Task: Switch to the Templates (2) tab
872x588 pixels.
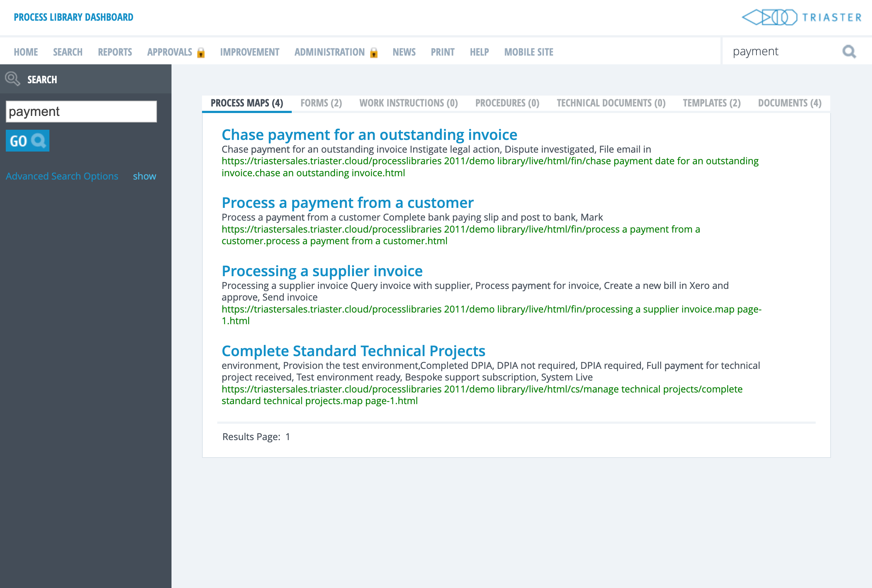Action: pyautogui.click(x=711, y=103)
